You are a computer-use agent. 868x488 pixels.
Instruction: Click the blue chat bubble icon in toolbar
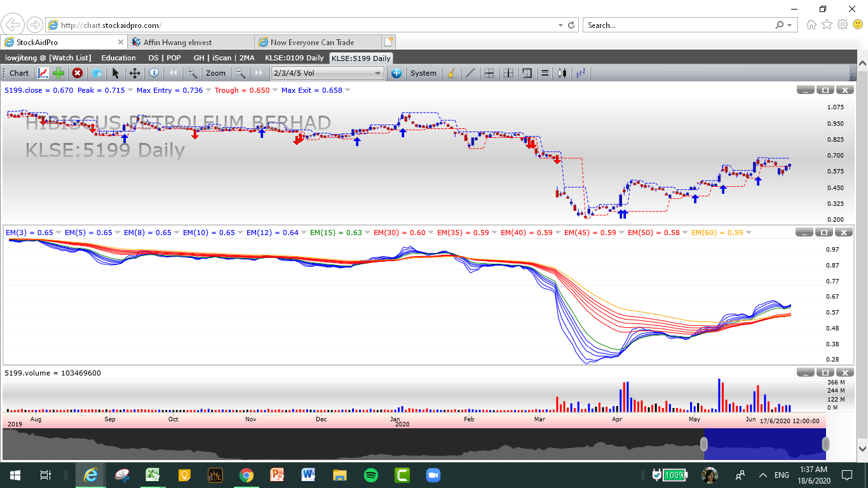pyautogui.click(x=97, y=73)
